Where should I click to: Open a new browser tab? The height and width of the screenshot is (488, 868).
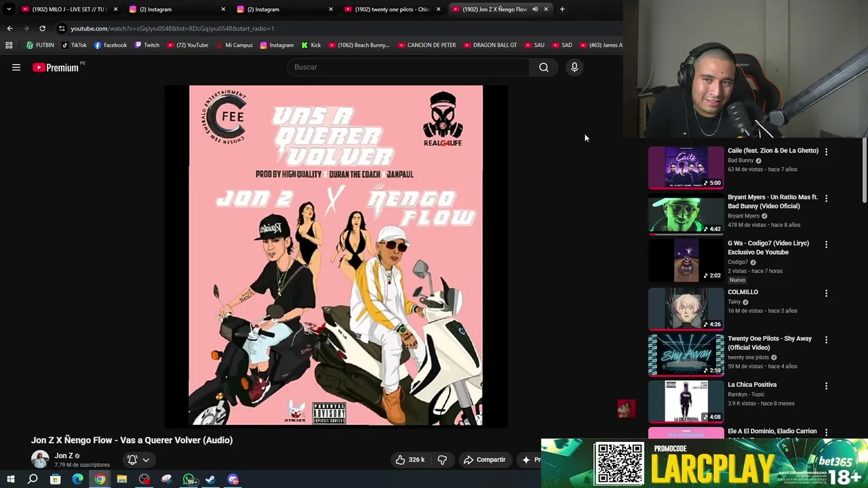[562, 9]
